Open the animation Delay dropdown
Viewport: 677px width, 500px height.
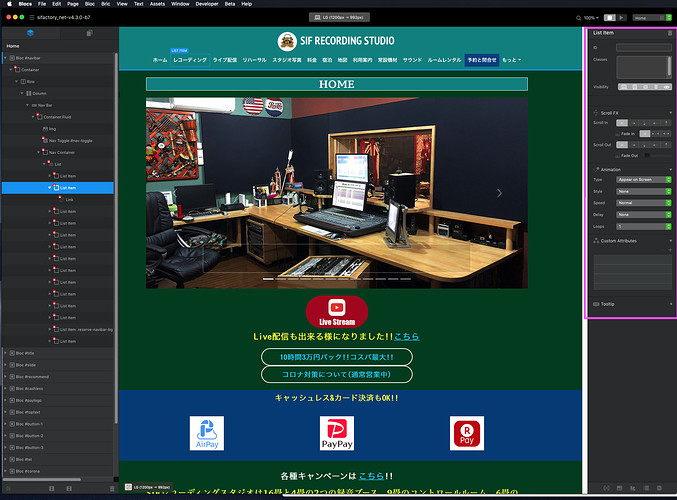pos(644,215)
